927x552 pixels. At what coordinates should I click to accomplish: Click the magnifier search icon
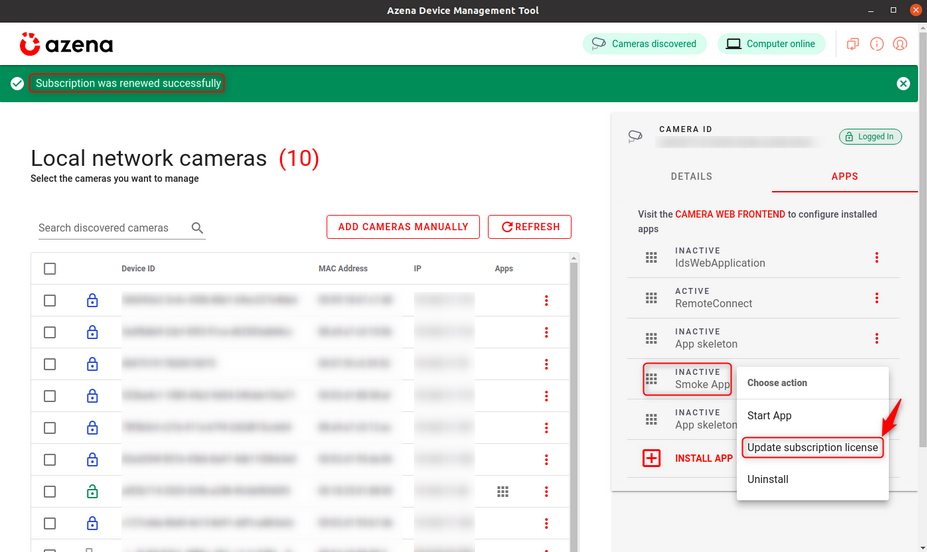(197, 228)
